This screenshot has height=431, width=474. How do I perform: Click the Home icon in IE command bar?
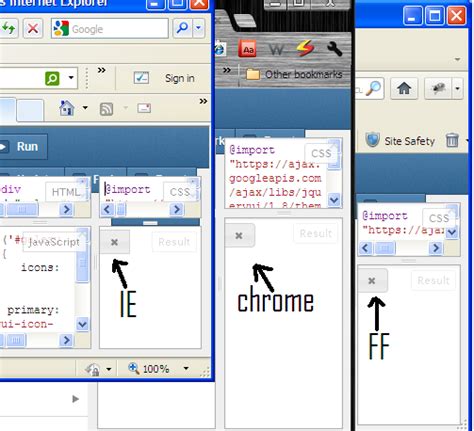pyautogui.click(x=67, y=108)
